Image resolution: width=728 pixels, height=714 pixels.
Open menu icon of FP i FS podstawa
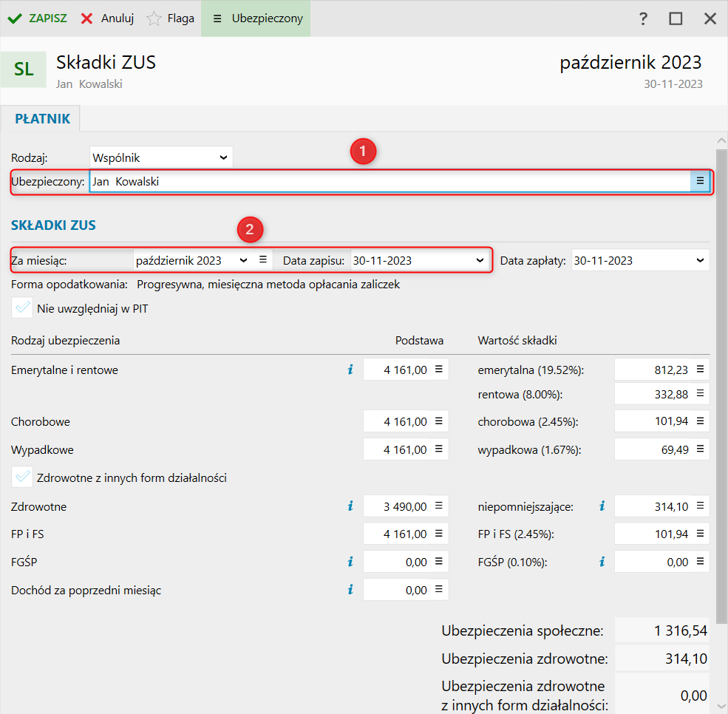439,534
